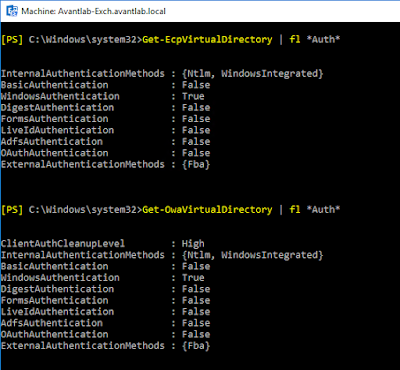This screenshot has height=370, width=400.
Task: Click BasicAuthentication in the Owa output
Action: click(54, 266)
